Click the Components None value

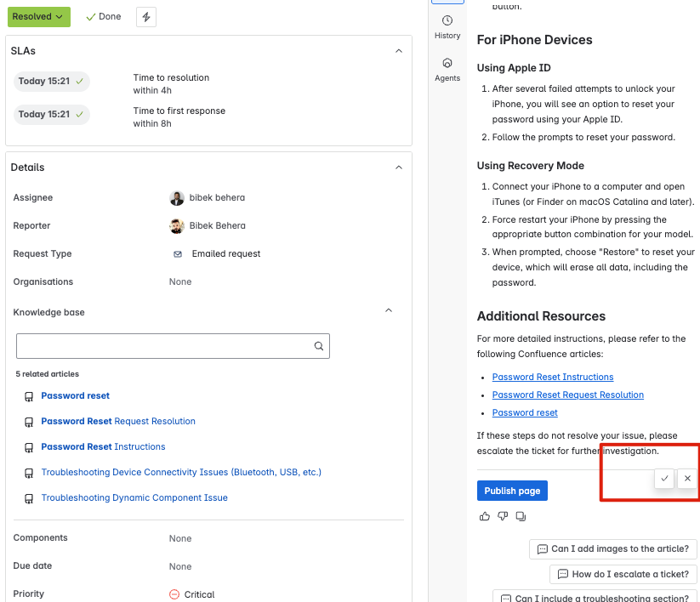pyautogui.click(x=180, y=538)
